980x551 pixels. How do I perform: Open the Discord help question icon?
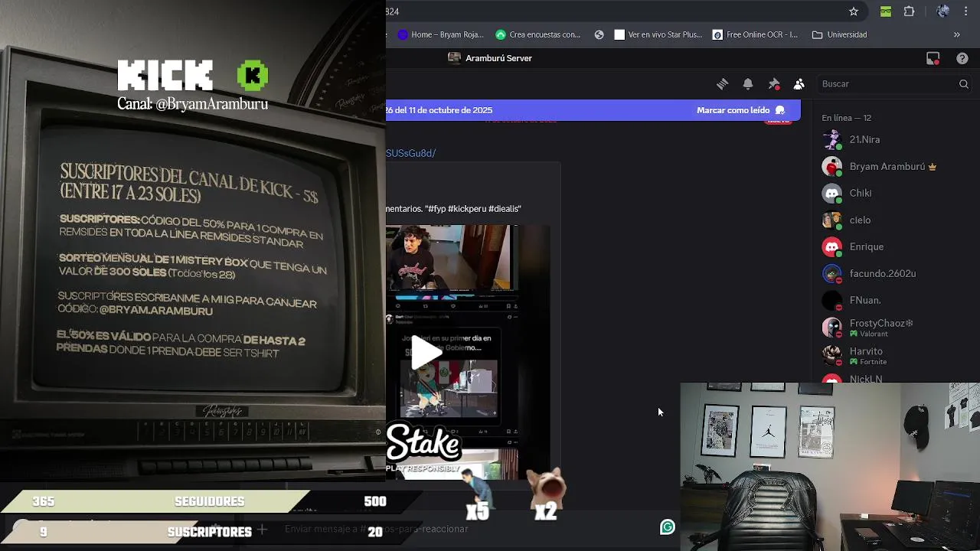[x=962, y=58]
